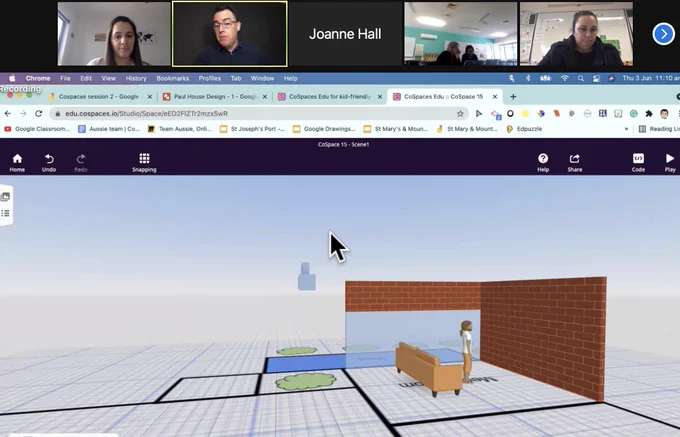Click the Chrome forward arrow
Viewport: 680px width, 437px height.
[x=23, y=114]
